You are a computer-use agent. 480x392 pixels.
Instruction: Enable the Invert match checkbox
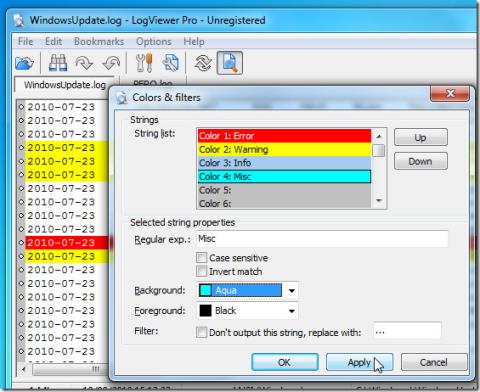(x=201, y=271)
